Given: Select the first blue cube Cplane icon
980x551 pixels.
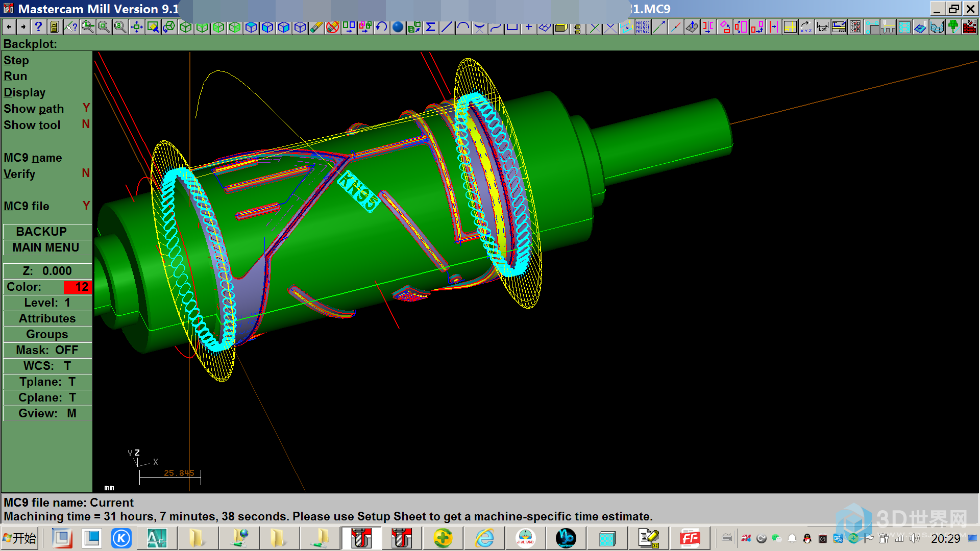Looking at the screenshot, I should coord(251,27).
